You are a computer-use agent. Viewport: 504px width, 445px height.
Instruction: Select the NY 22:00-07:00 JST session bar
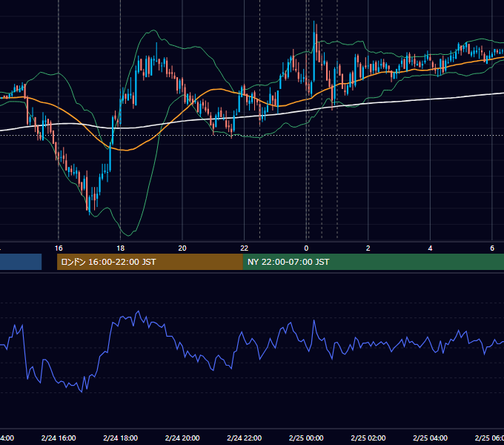(x=373, y=262)
